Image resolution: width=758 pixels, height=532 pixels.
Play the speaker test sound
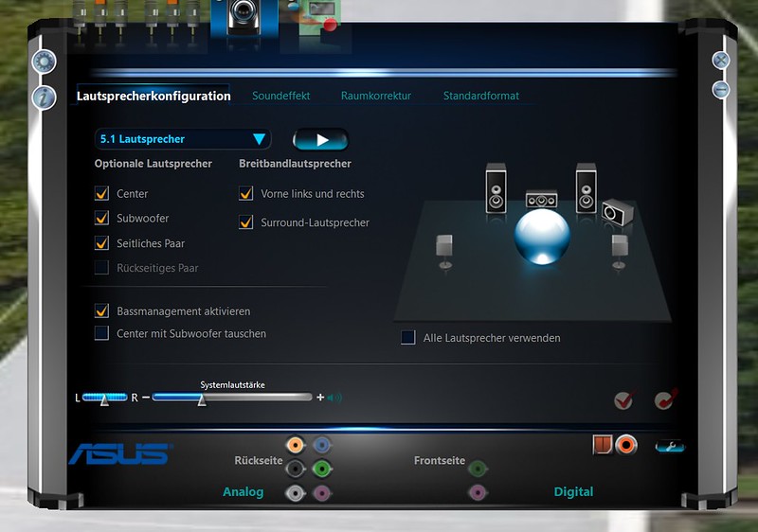pyautogui.click(x=320, y=139)
